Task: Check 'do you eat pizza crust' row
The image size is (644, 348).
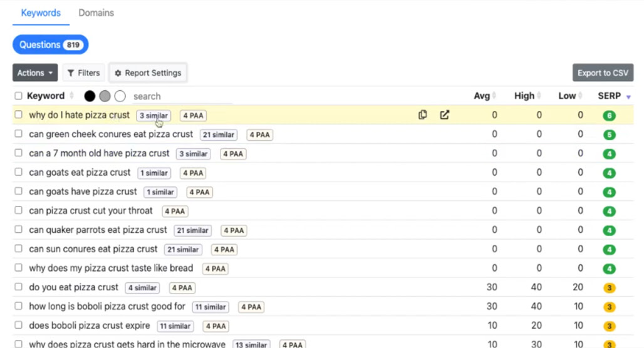Action: [18, 287]
